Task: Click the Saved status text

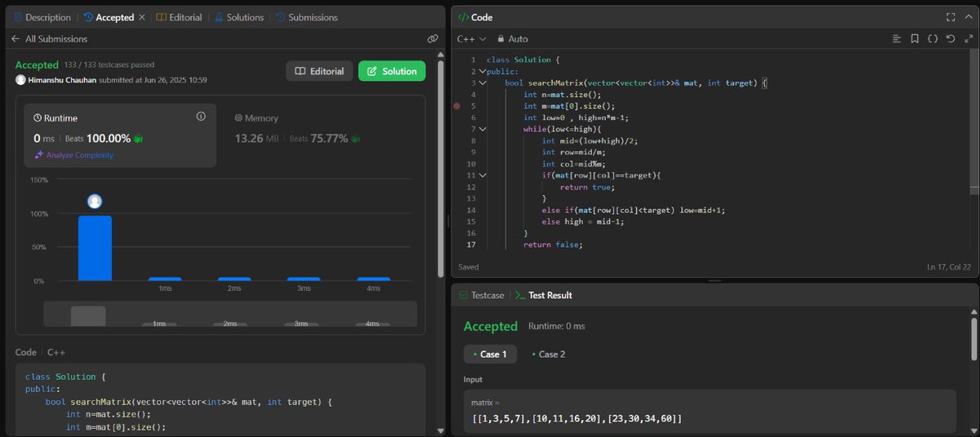Action: [x=469, y=267]
